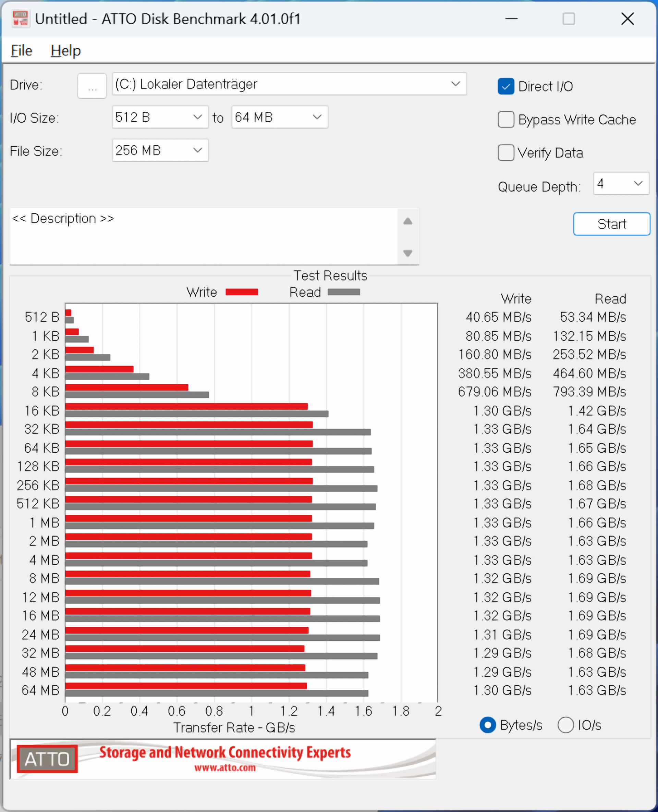
Task: Open the I/O Size minimum dropdown (512 B)
Action: [160, 117]
